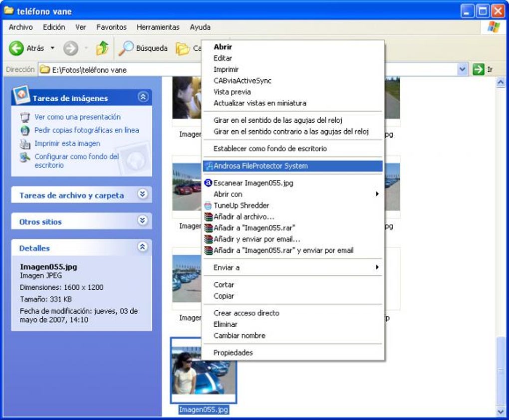Click the Carpetas folder toolbar icon
Image resolution: width=509 pixels, height=420 pixels.
183,49
